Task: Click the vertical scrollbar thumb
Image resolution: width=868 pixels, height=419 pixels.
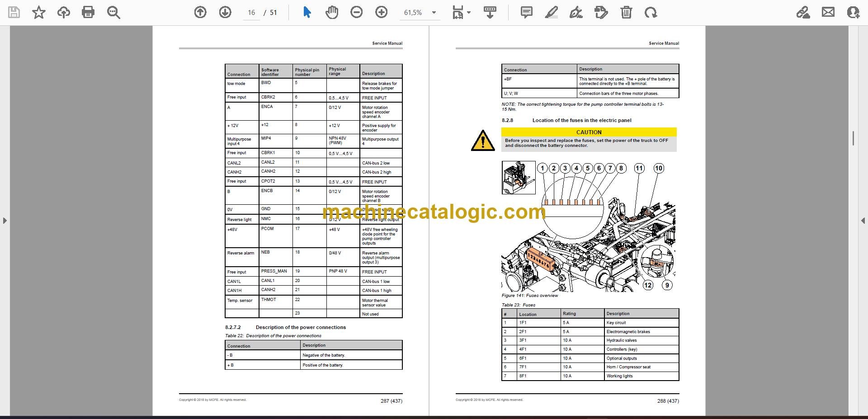Action: [x=853, y=138]
